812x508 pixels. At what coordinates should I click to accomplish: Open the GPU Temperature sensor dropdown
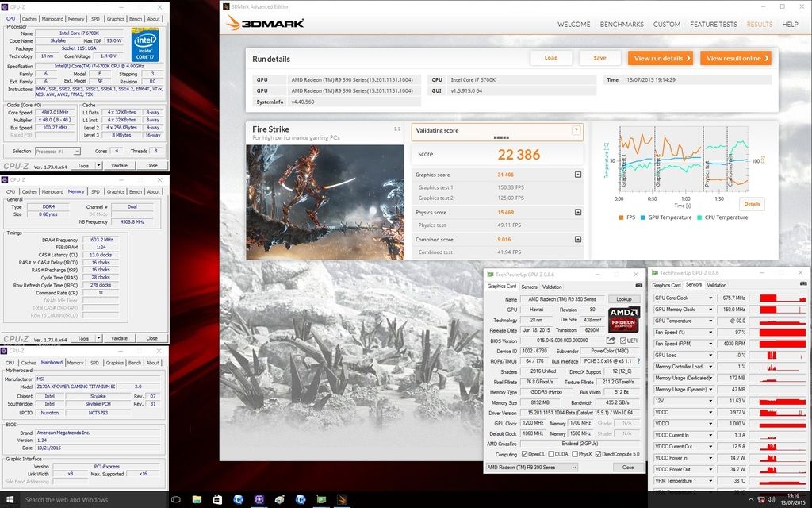pos(710,321)
